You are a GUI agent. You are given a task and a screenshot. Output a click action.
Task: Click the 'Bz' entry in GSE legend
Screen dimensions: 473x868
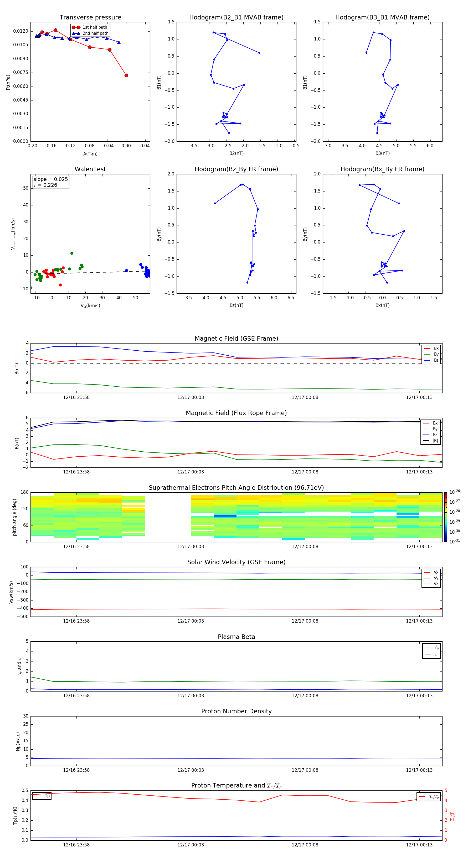click(x=431, y=360)
